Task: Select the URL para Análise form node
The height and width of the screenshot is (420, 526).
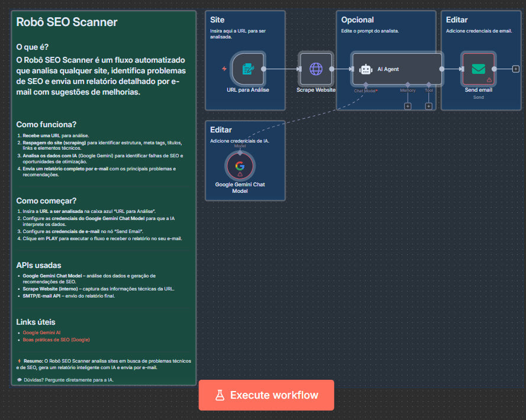Action: click(247, 69)
